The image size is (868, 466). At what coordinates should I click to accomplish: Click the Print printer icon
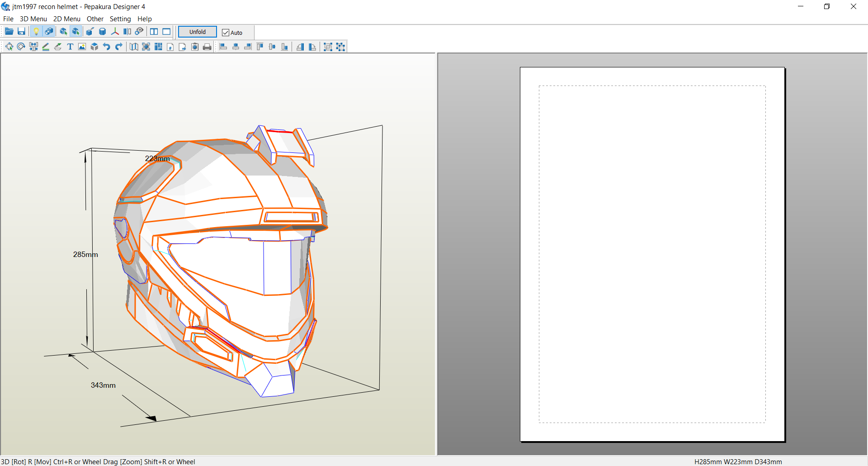[207, 47]
